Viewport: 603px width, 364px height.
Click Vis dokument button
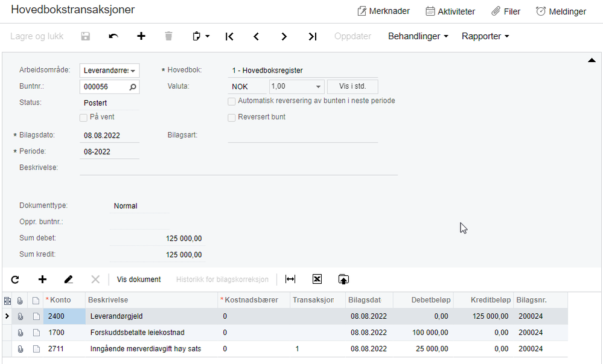point(139,279)
